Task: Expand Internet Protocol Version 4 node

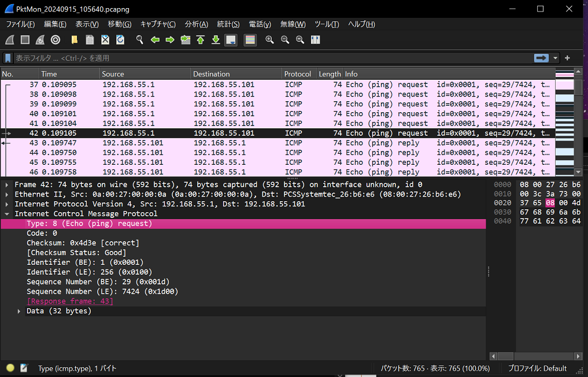Action: click(x=7, y=204)
